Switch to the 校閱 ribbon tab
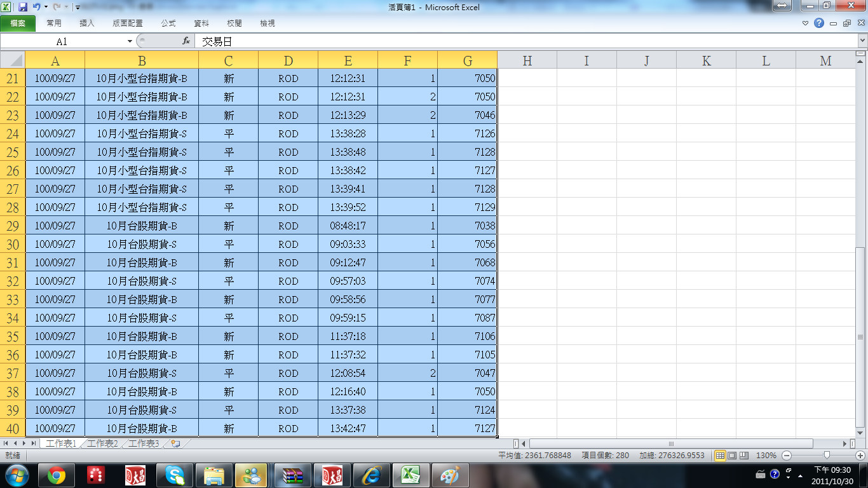Viewport: 868px width, 488px height. pos(234,24)
